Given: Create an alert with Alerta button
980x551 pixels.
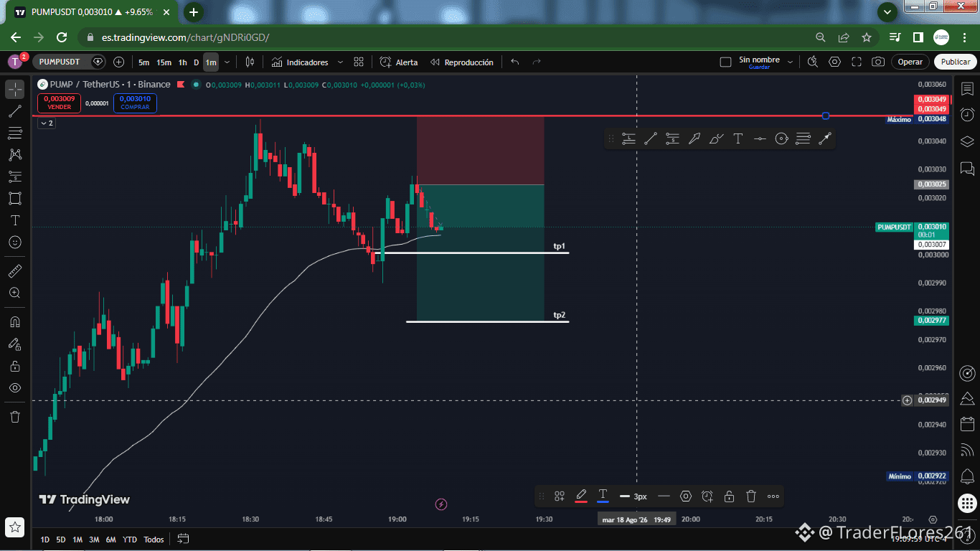Looking at the screenshot, I should coord(399,62).
